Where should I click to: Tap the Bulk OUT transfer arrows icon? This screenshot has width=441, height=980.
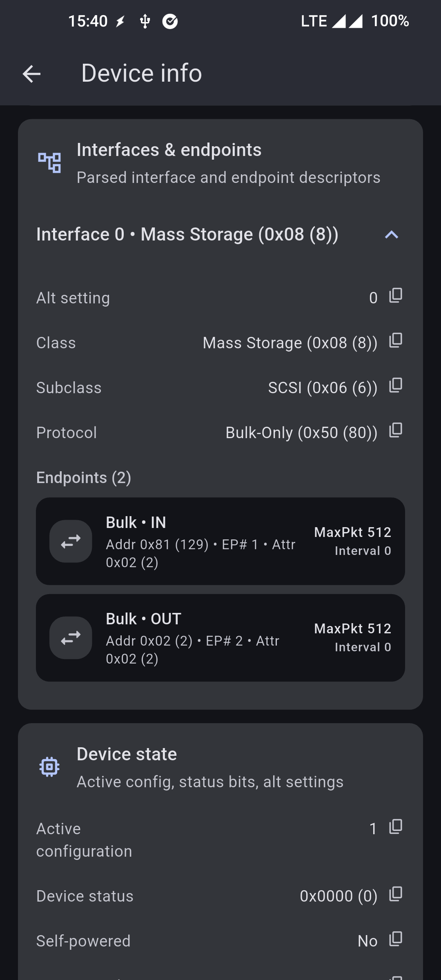click(x=71, y=638)
